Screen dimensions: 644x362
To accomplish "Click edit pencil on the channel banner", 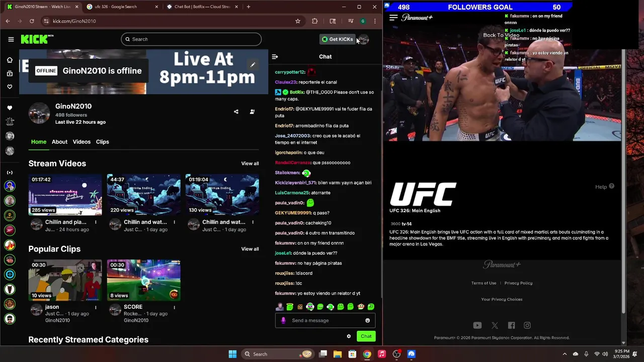I will point(253,64).
